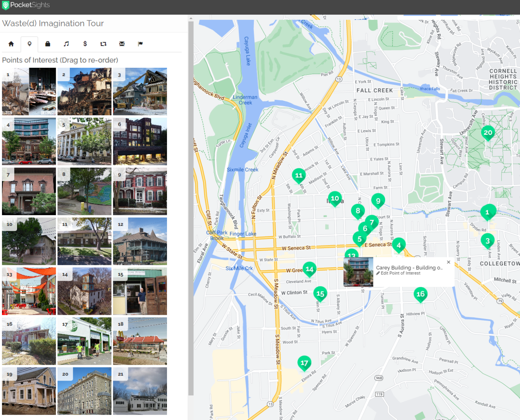
Task: Open point of interest thumbnail 10
Action: click(x=29, y=241)
